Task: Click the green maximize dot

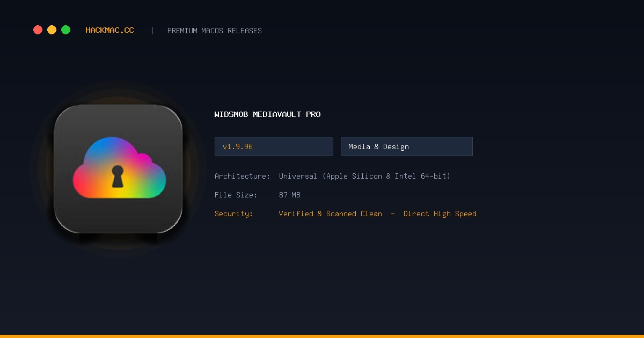Action: [x=65, y=30]
